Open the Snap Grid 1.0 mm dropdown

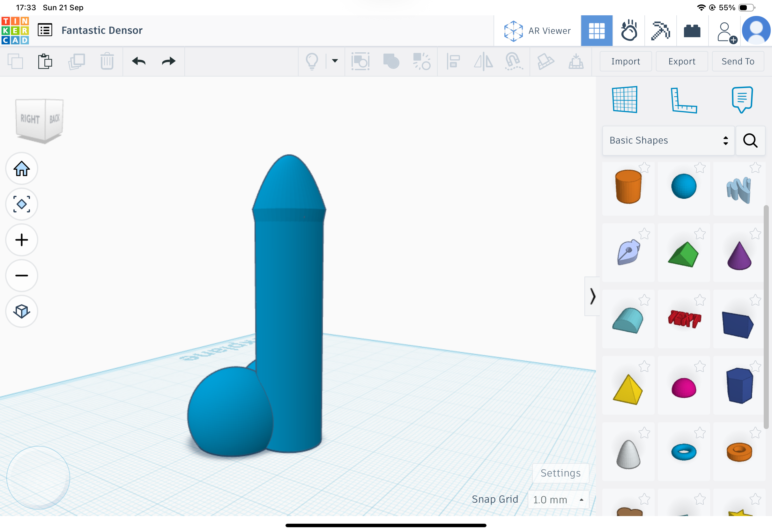pyautogui.click(x=558, y=500)
